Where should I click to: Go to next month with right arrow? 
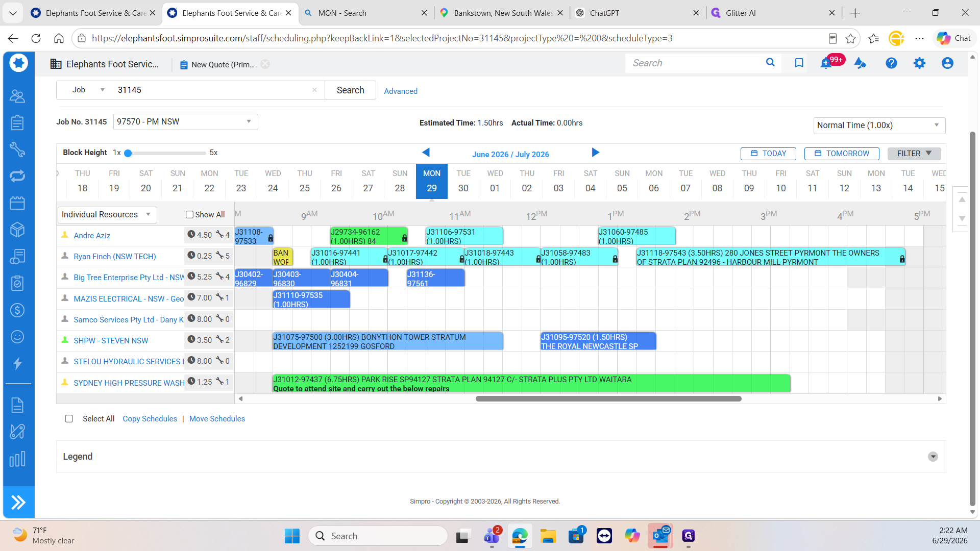tap(595, 152)
